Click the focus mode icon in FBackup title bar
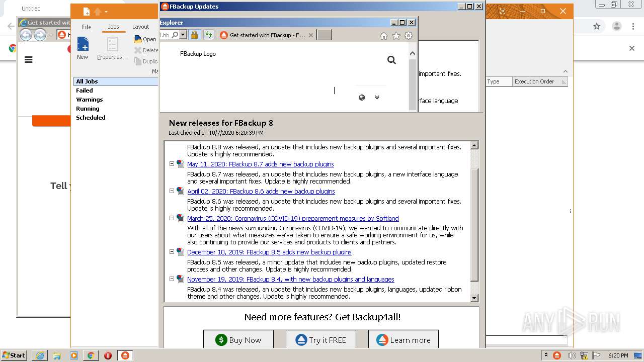 tap(502, 11)
